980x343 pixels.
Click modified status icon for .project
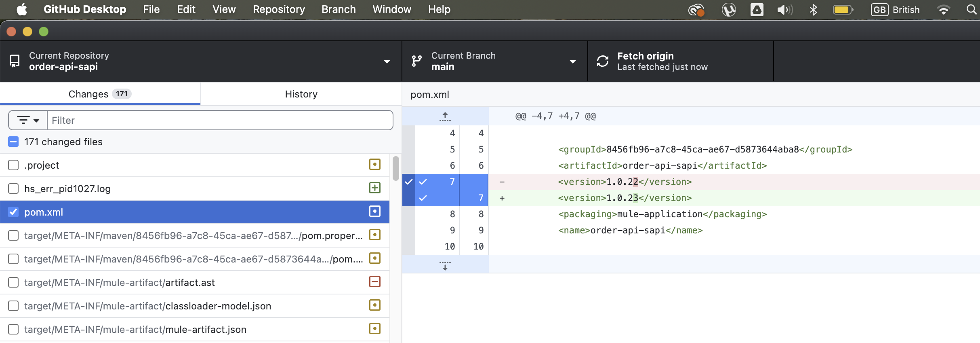click(x=375, y=164)
